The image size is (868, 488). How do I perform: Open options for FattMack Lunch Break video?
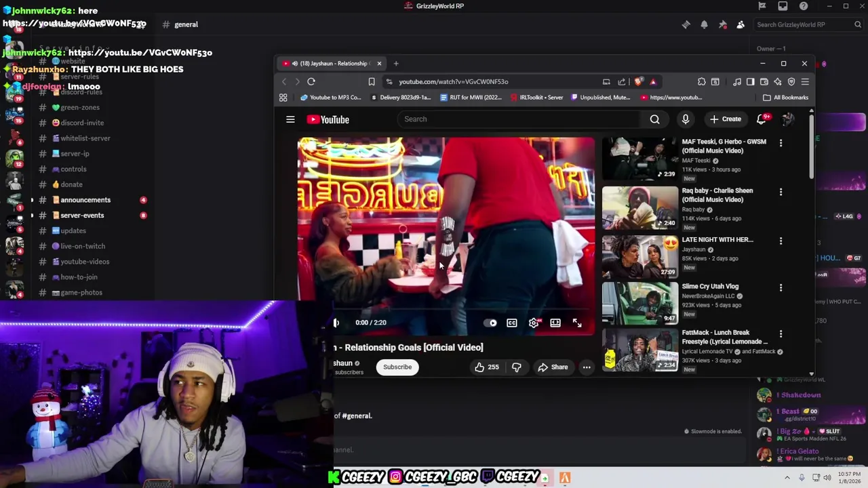pyautogui.click(x=781, y=334)
